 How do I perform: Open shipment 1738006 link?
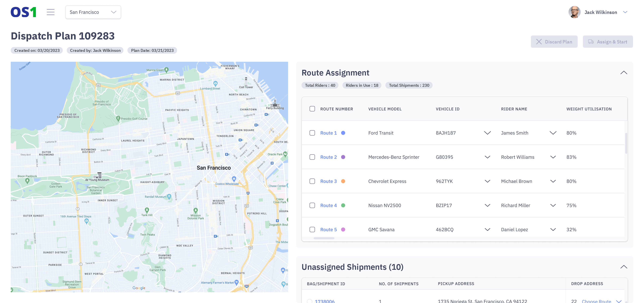pos(325,301)
